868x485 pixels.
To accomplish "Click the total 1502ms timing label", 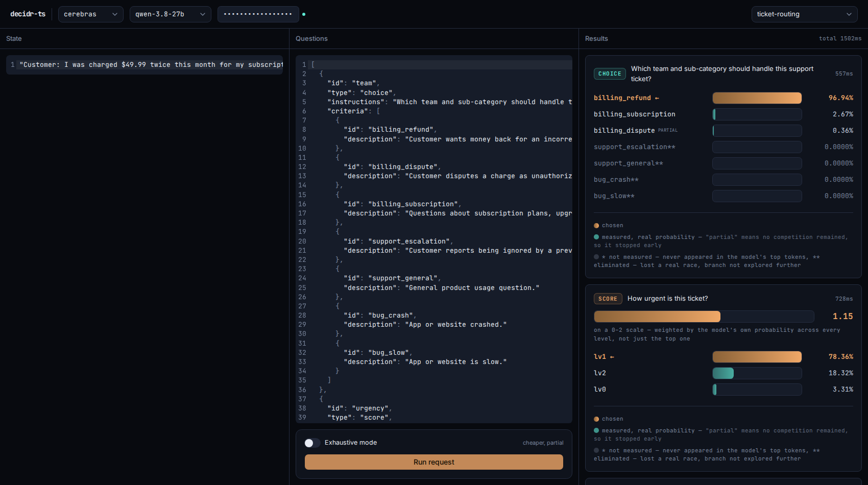I will [840, 39].
